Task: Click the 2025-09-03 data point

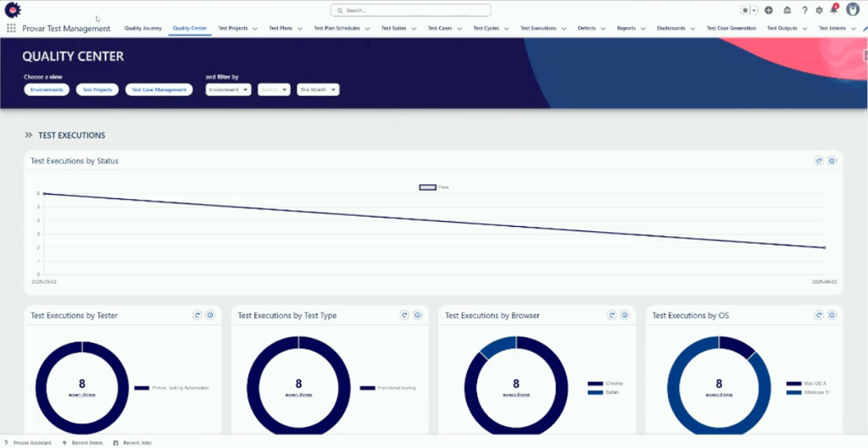Action: [x=824, y=248]
